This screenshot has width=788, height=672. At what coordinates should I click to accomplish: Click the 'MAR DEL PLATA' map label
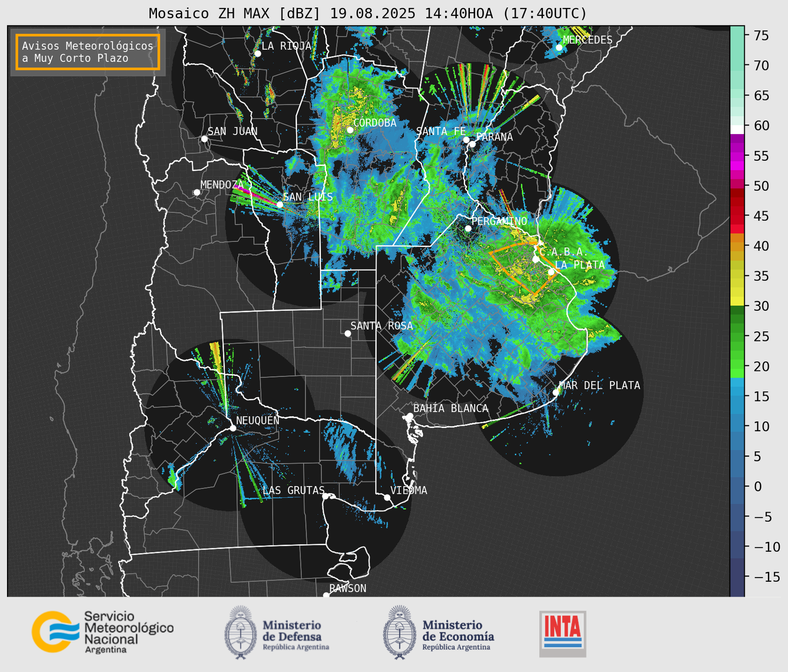pyautogui.click(x=600, y=386)
